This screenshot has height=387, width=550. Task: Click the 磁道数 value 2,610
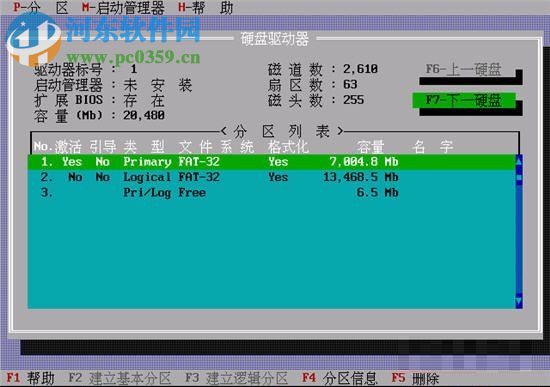click(x=360, y=69)
